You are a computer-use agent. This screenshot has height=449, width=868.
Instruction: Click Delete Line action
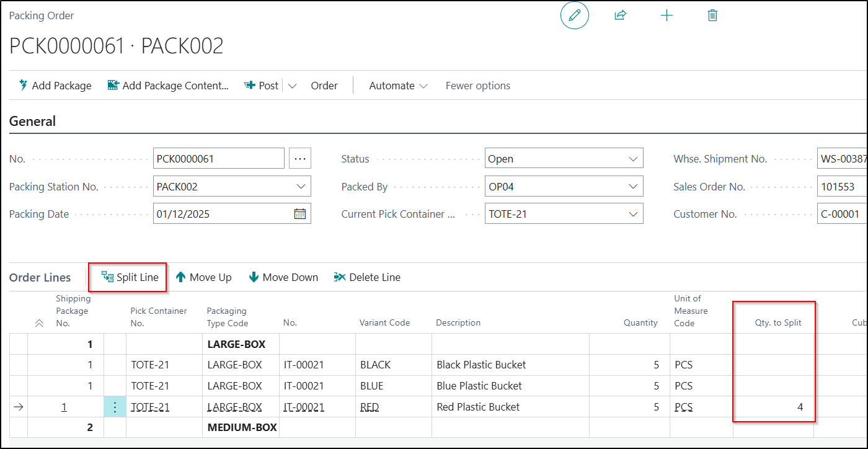(x=367, y=277)
